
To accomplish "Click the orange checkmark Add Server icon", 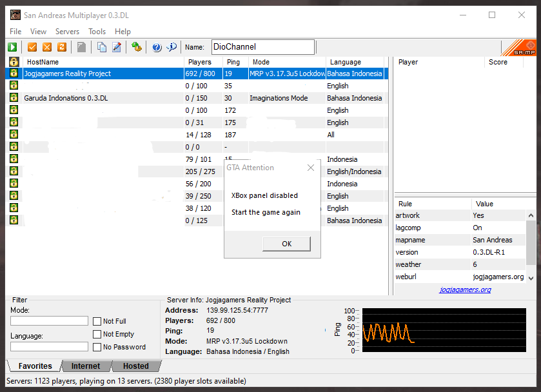I will point(32,47).
